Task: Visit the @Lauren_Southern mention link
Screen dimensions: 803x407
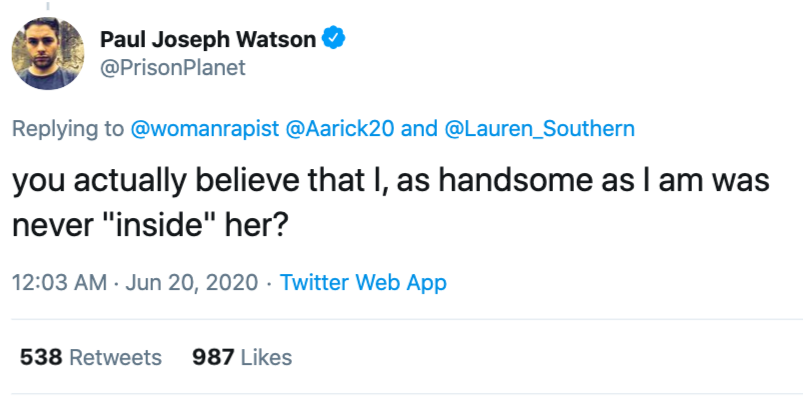Action: pyautogui.click(x=539, y=128)
